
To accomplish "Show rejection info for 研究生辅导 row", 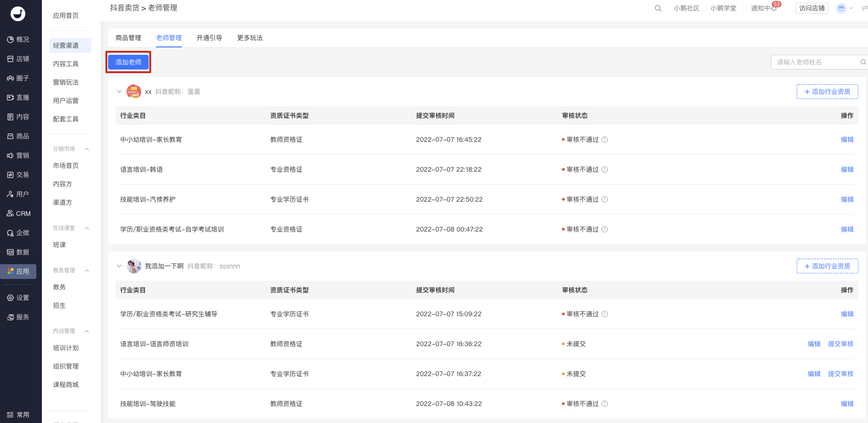I will [605, 314].
